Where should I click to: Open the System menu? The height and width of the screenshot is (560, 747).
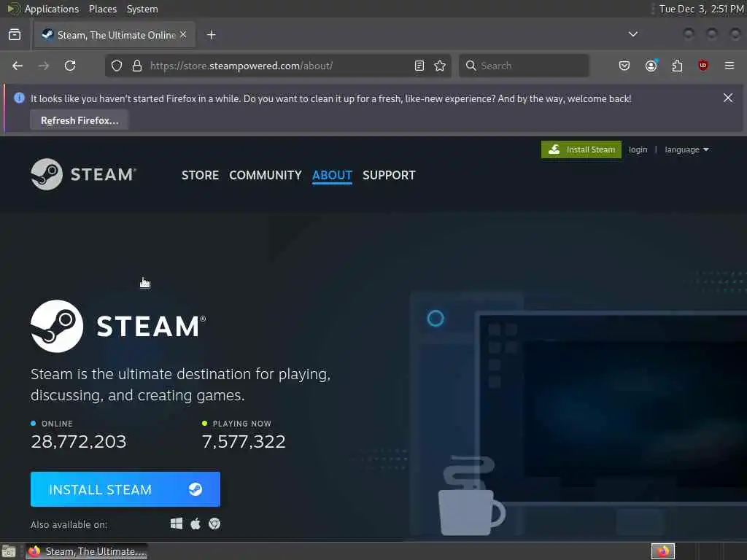click(x=142, y=9)
